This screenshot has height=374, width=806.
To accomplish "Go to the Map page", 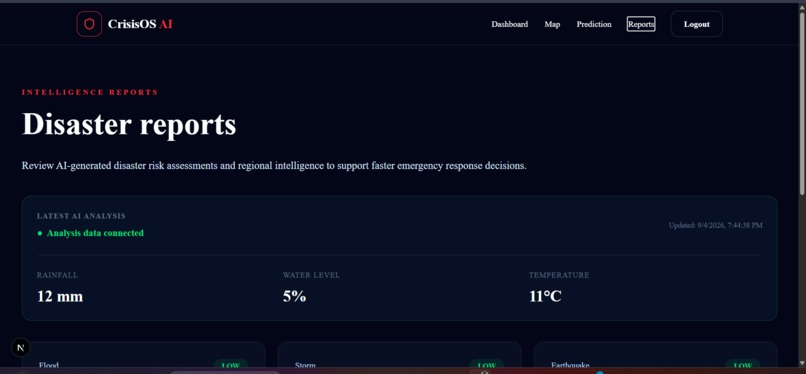I will coord(552,24).
